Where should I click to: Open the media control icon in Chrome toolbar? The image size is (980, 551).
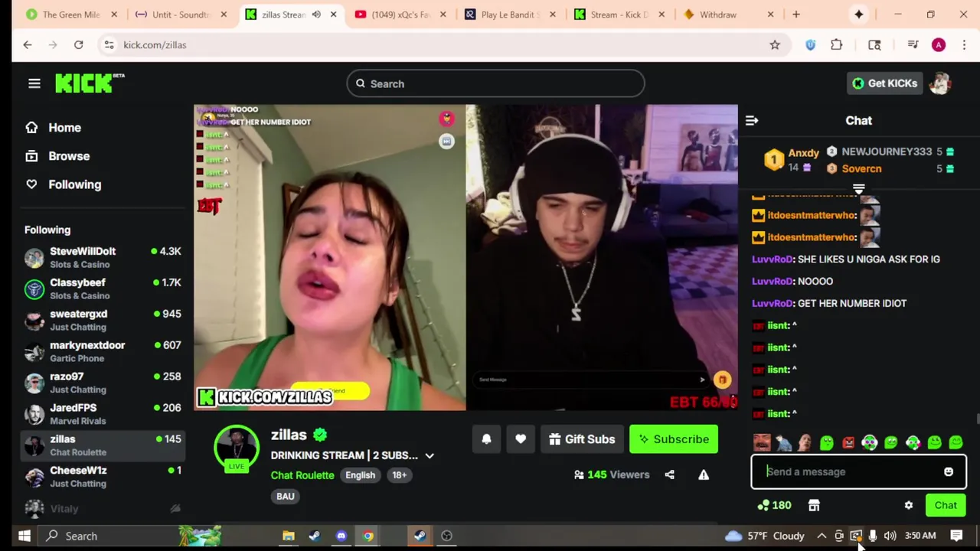click(913, 45)
